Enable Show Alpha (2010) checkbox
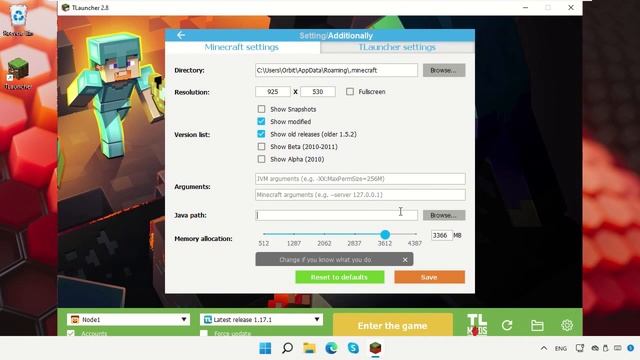Viewport: 640px width, 360px height. [x=261, y=159]
